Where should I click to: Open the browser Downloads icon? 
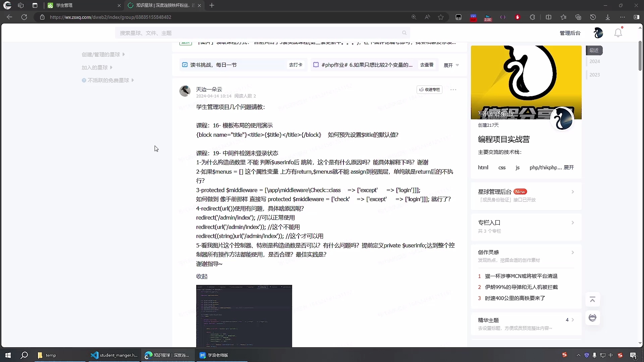pyautogui.click(x=608, y=17)
